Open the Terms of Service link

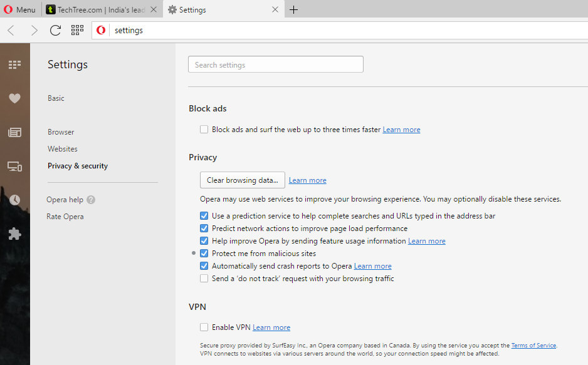[533, 345]
